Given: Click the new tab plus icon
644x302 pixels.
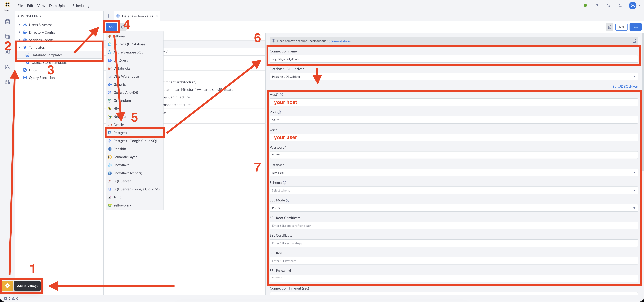Looking at the screenshot, I should click(109, 16).
